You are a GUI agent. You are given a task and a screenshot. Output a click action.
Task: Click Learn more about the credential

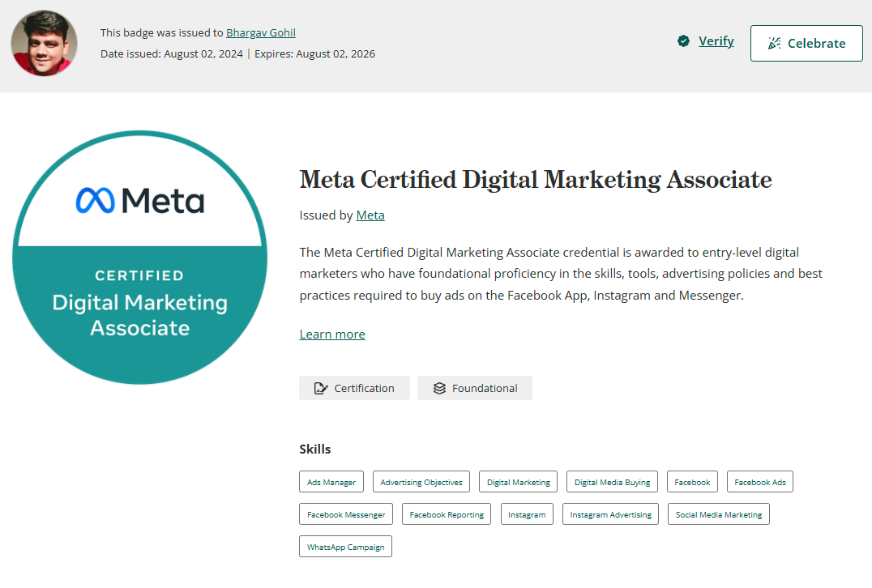331,334
